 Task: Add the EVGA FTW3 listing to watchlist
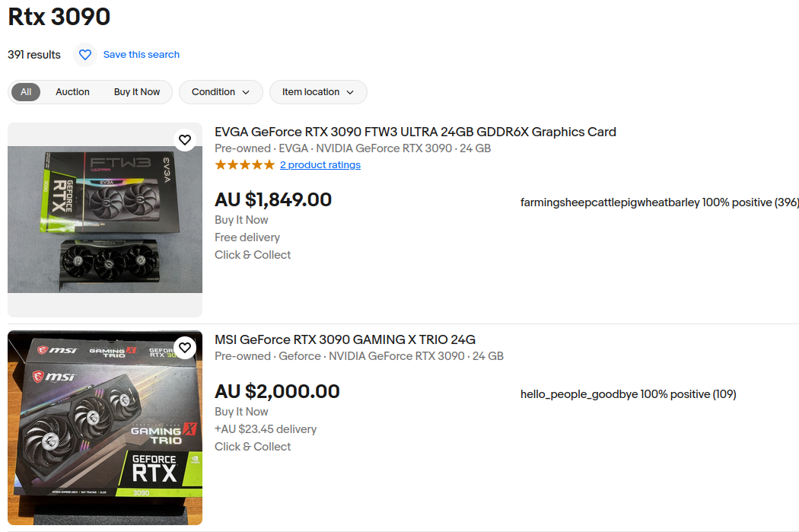coord(185,139)
